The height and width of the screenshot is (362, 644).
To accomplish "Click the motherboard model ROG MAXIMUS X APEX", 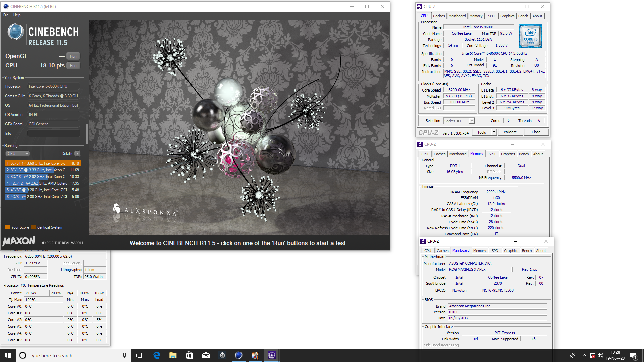I will [480, 270].
